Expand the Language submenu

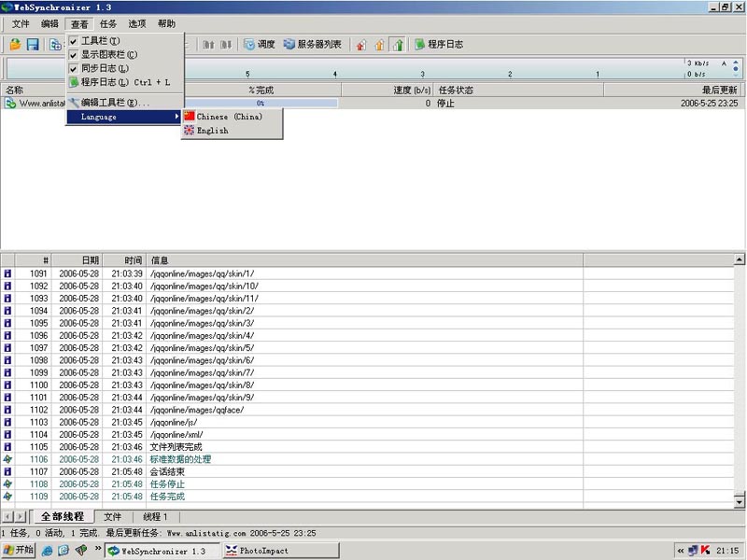[124, 117]
